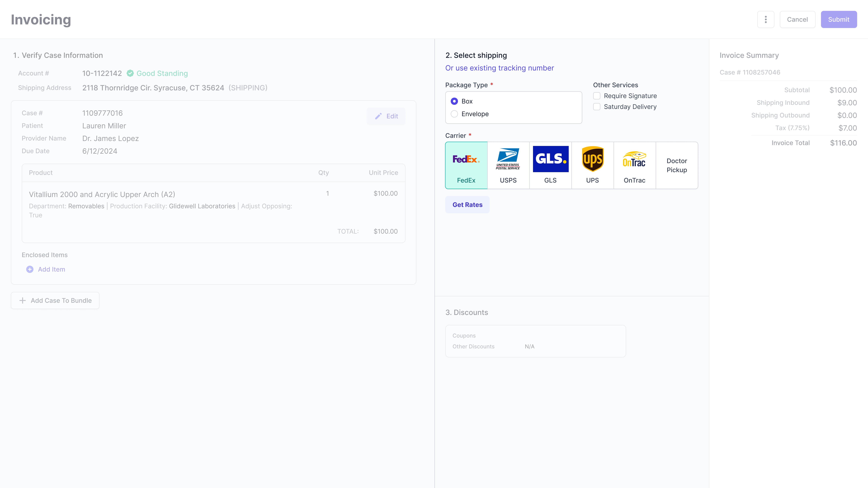
Task: Click the UPS shield logo
Action: pos(593,159)
